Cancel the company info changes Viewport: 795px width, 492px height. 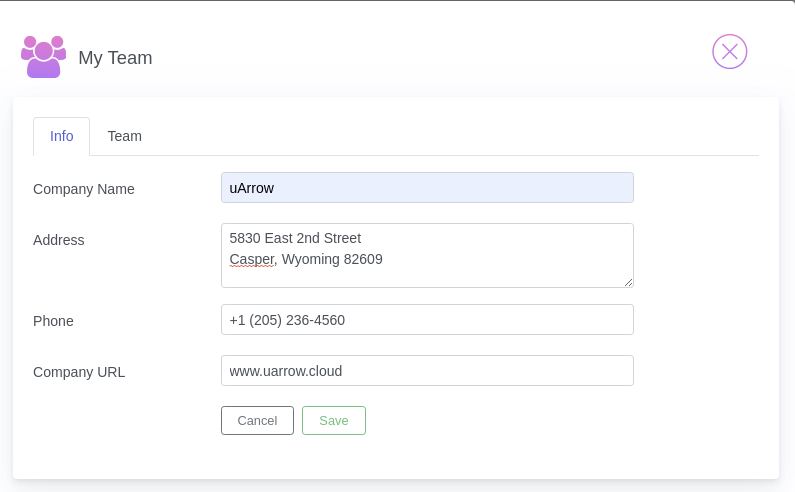coord(257,420)
